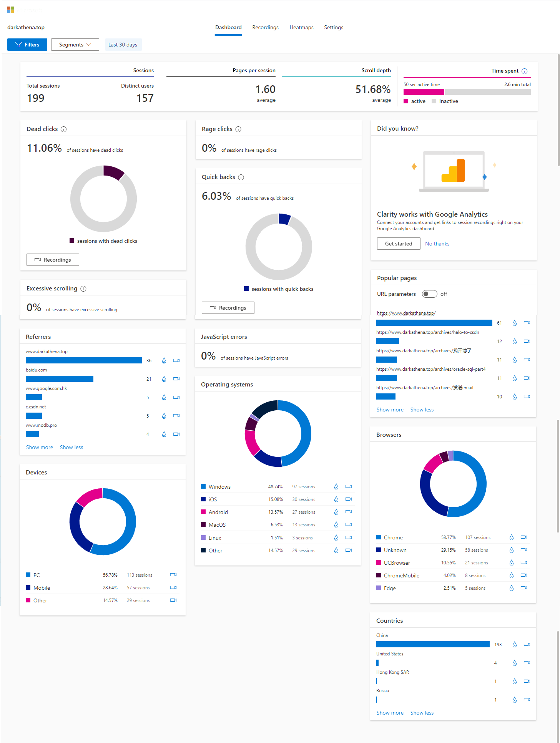This screenshot has height=743, width=560.
Task: Show more referrers
Action: (x=40, y=447)
